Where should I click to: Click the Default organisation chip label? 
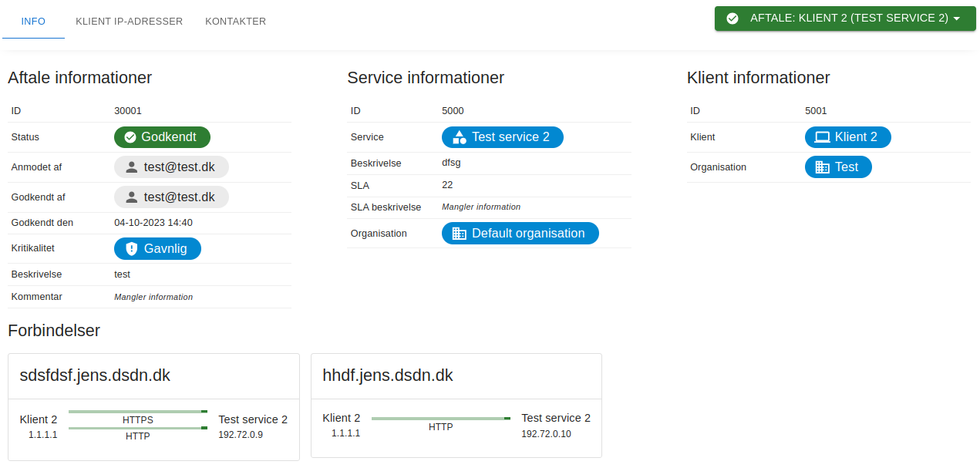click(528, 234)
